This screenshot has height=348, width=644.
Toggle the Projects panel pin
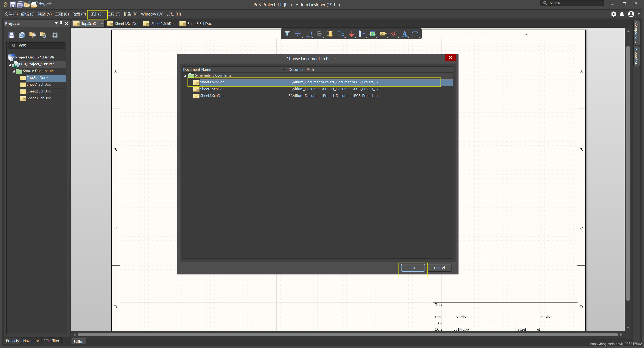coord(61,23)
